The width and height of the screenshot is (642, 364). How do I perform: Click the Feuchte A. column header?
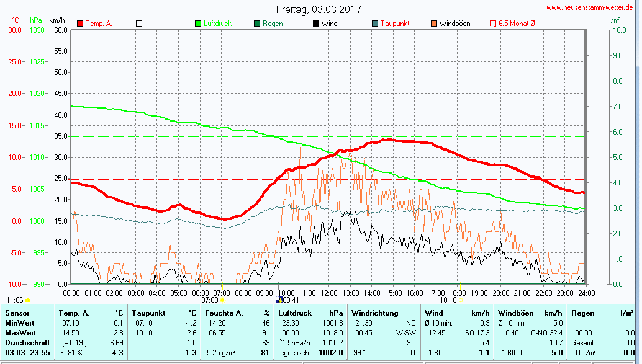[223, 313]
